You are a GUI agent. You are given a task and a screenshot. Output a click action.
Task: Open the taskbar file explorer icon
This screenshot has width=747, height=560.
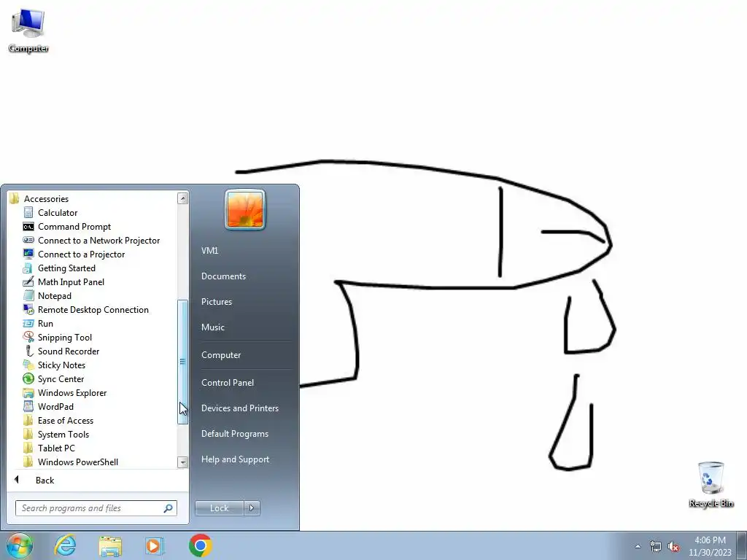coord(110,545)
